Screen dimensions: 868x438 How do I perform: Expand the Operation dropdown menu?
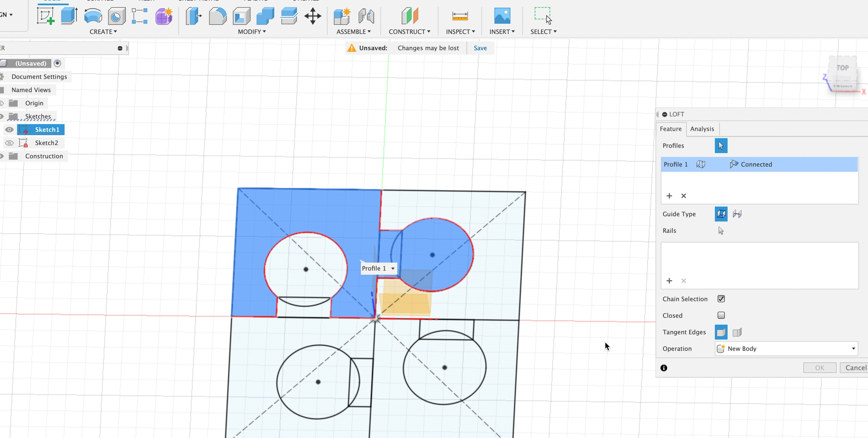pyautogui.click(x=853, y=349)
